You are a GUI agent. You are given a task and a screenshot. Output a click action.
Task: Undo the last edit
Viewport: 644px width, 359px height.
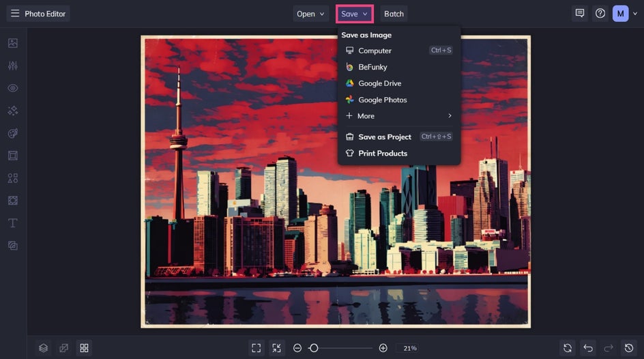[588, 348]
